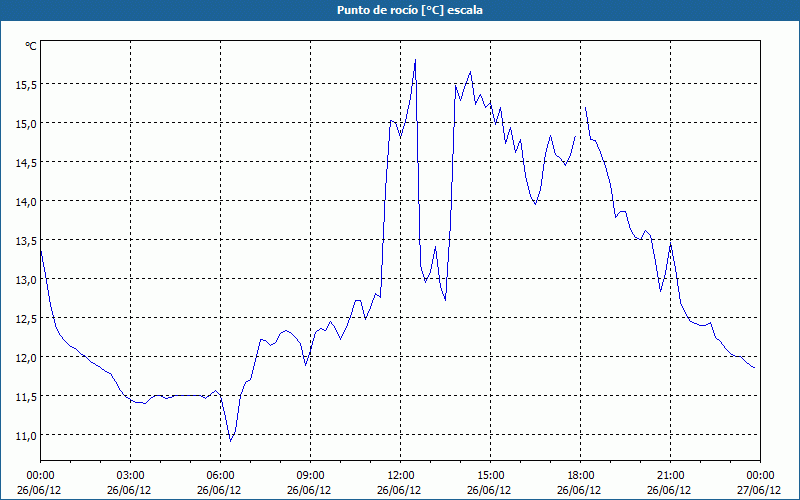Click the 11,0 axis value
Image resolution: width=800 pixels, height=500 pixels.
26,436
